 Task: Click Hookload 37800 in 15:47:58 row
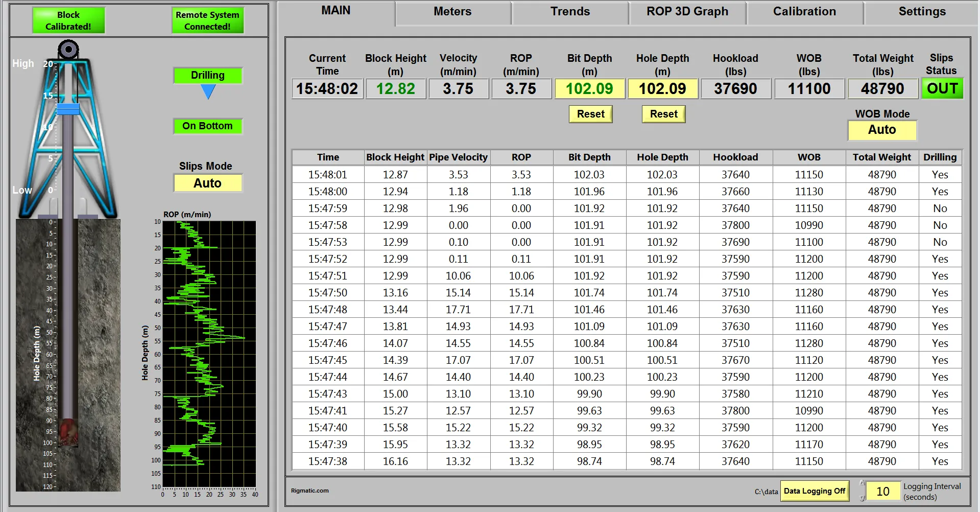point(735,225)
